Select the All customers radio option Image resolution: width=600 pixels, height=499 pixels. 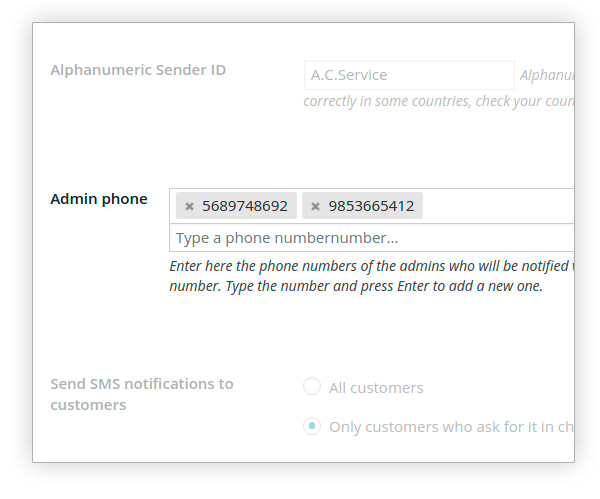(x=312, y=386)
